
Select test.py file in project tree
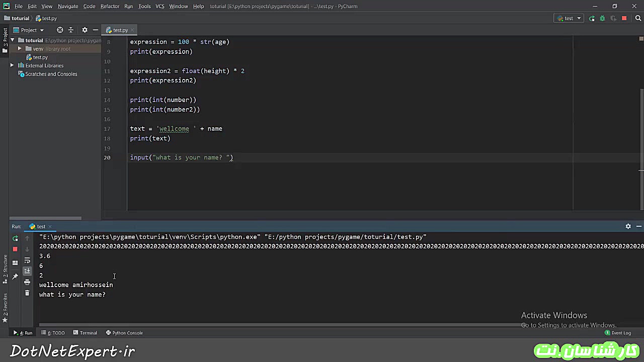(x=40, y=57)
